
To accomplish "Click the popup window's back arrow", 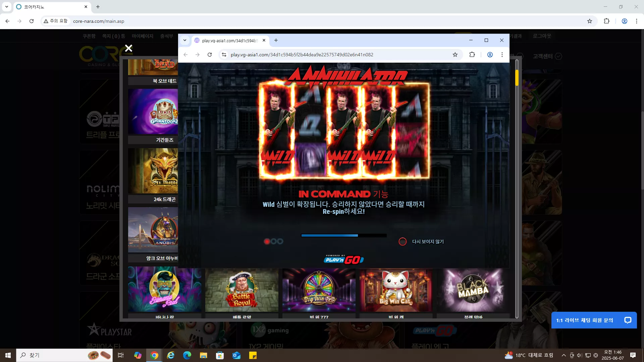I will click(185, 55).
